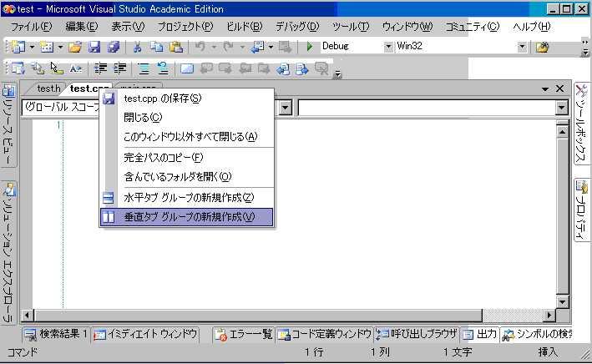Image resolution: width=592 pixels, height=364 pixels.
Task: Choose 完全パスのコピー from context menu
Action: click(163, 157)
